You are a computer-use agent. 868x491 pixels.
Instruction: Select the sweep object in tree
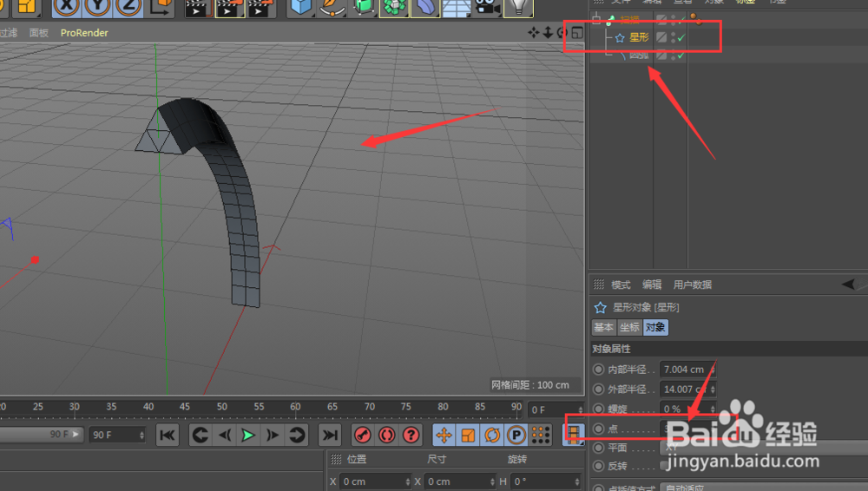[x=630, y=21]
